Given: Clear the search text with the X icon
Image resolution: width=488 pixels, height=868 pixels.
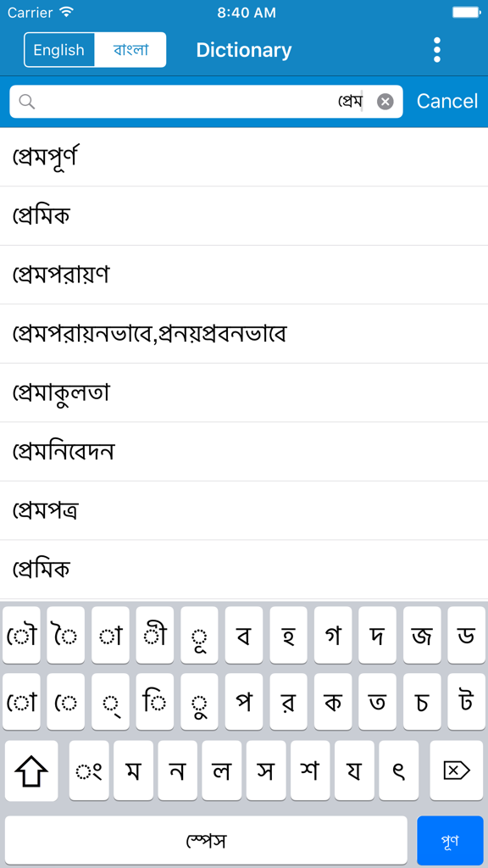Looking at the screenshot, I should 385,101.
